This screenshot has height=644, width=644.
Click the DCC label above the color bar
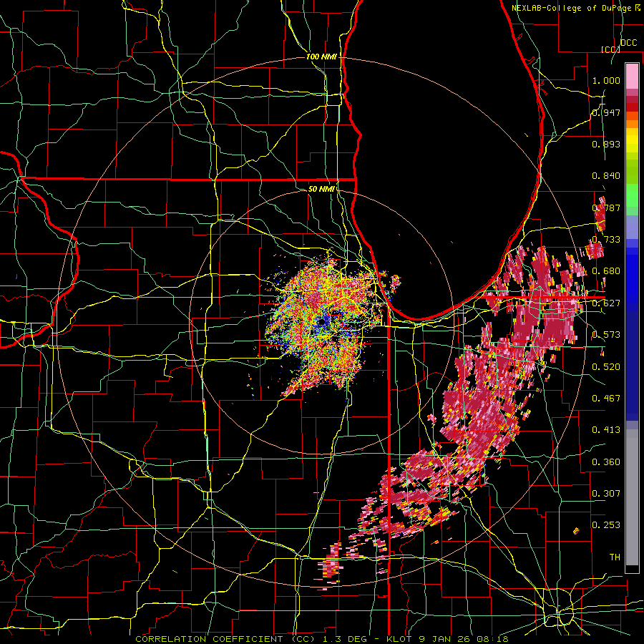click(x=629, y=43)
